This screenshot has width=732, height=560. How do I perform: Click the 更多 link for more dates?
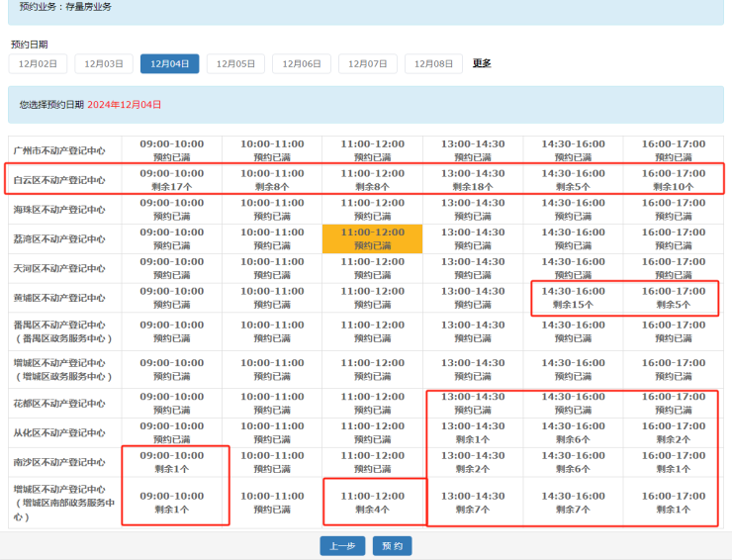(482, 63)
